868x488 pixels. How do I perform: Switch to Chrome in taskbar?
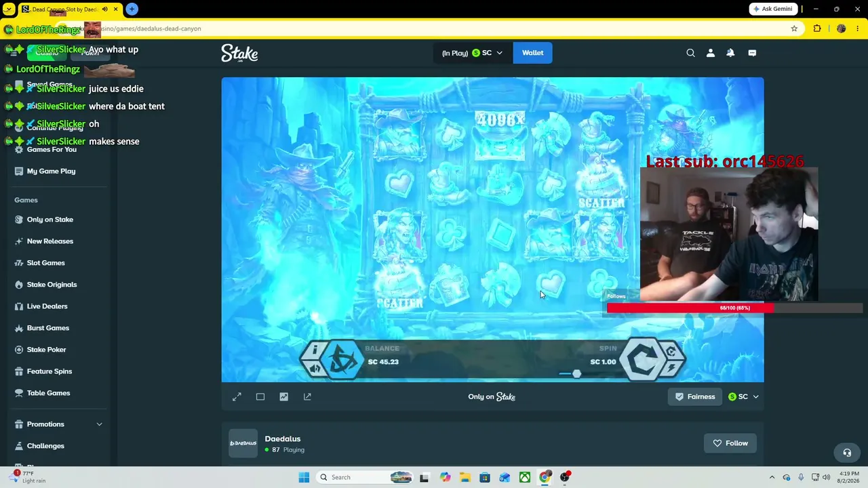click(545, 477)
